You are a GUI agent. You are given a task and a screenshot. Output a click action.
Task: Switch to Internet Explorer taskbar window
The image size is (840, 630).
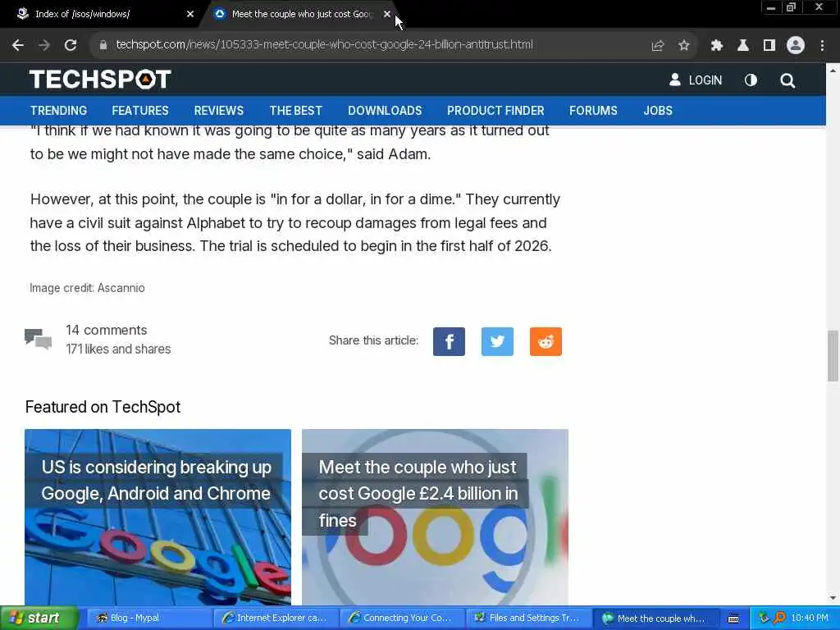(276, 619)
